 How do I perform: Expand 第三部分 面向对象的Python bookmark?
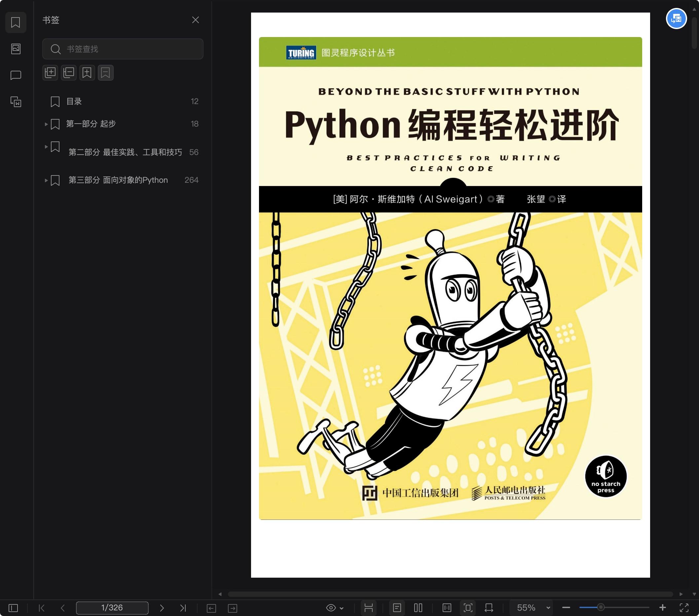pos(46,180)
